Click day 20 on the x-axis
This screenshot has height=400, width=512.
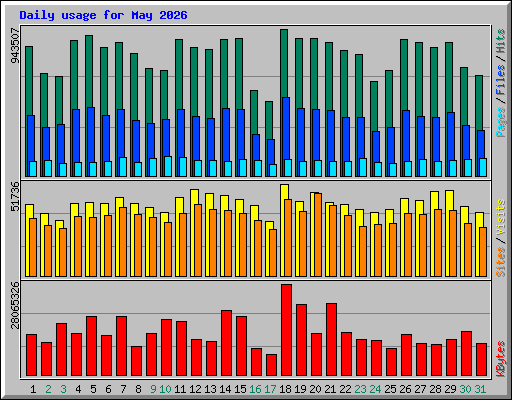pos(315,389)
